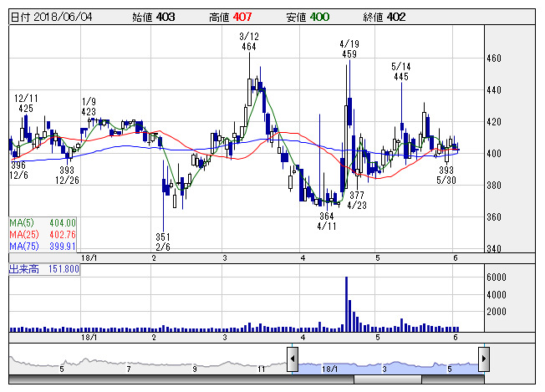The height and width of the screenshot is (392, 545).
Task: Click the 2/6 low label of 351
Action: 163,242
